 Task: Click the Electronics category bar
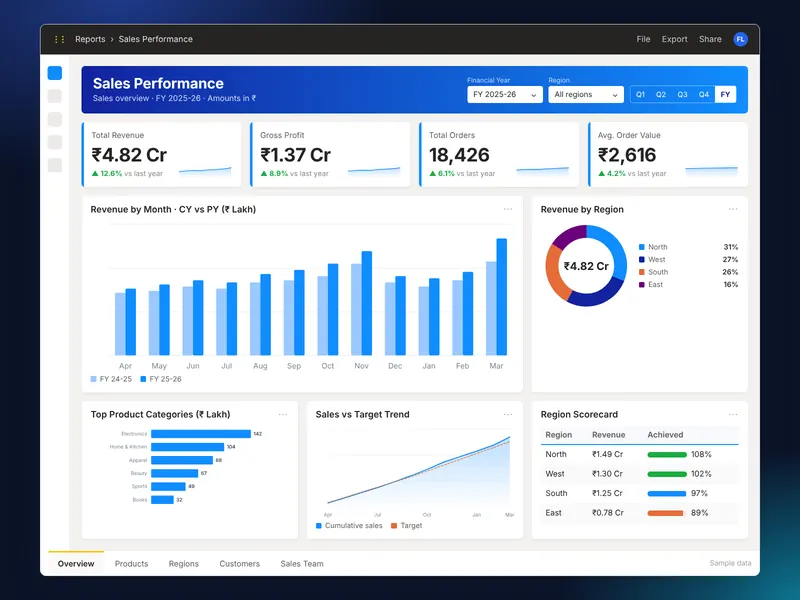201,434
